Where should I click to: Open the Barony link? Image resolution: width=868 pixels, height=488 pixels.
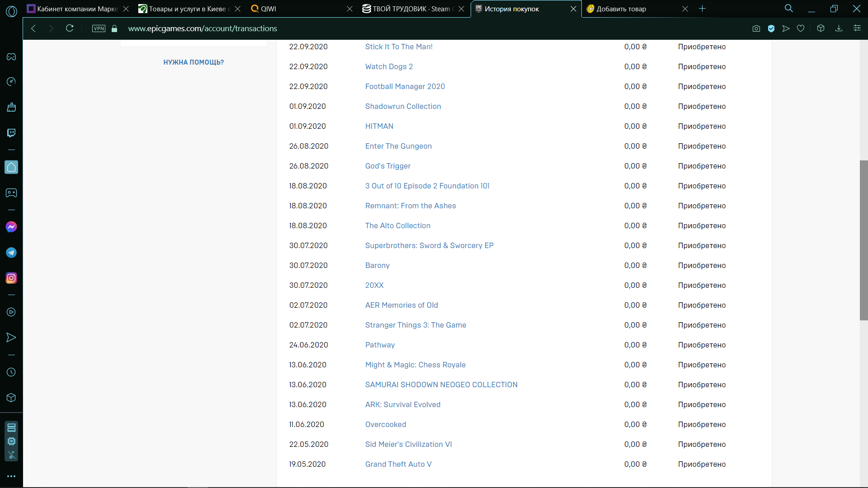(x=377, y=265)
